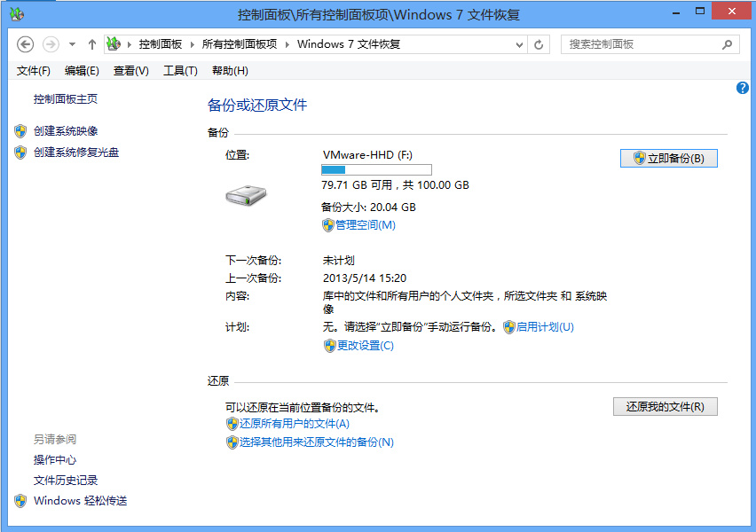The image size is (756, 532).
Task: Click the Back navigation arrow
Action: pyautogui.click(x=25, y=44)
